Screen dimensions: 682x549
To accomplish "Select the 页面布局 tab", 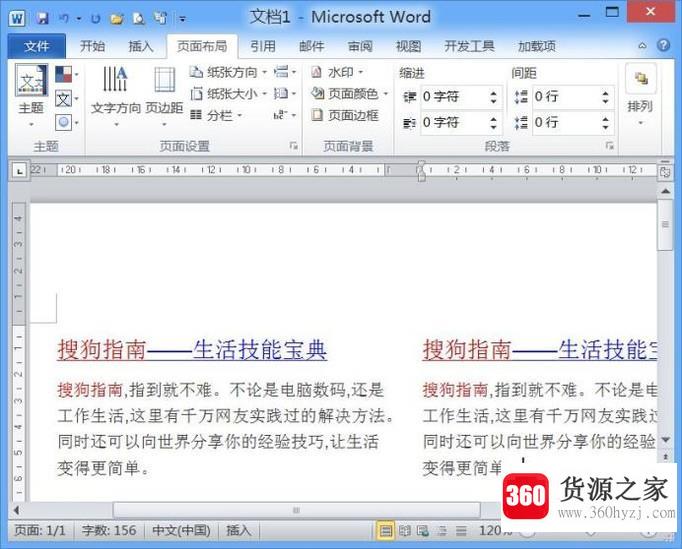I will (202, 46).
